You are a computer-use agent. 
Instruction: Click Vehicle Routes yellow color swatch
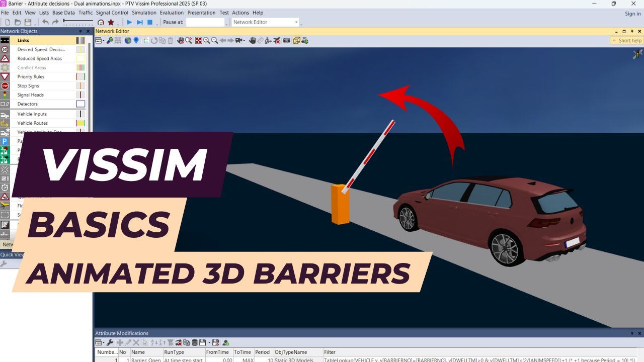(x=80, y=123)
